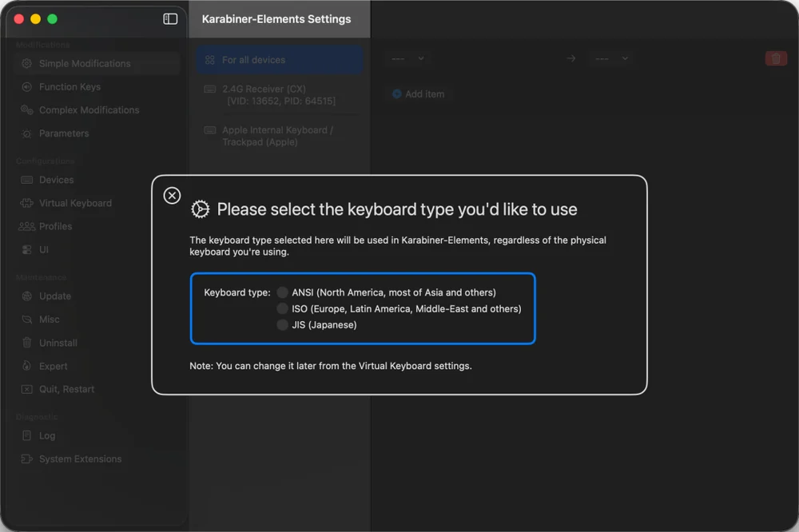This screenshot has width=799, height=532.
Task: Click the System Extensions icon
Action: tap(26, 459)
